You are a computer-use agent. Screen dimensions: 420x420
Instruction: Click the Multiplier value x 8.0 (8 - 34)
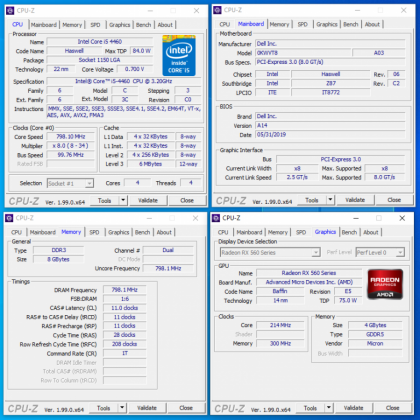tap(71, 146)
